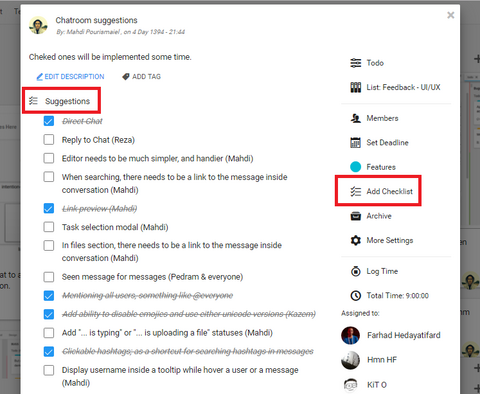Click Hmn HF's avatar picture

[x=350, y=360]
